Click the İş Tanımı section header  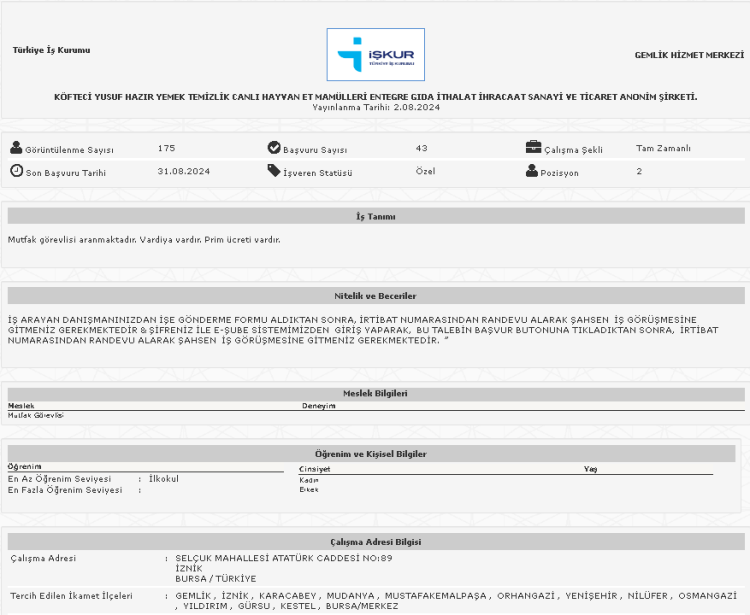(x=376, y=216)
